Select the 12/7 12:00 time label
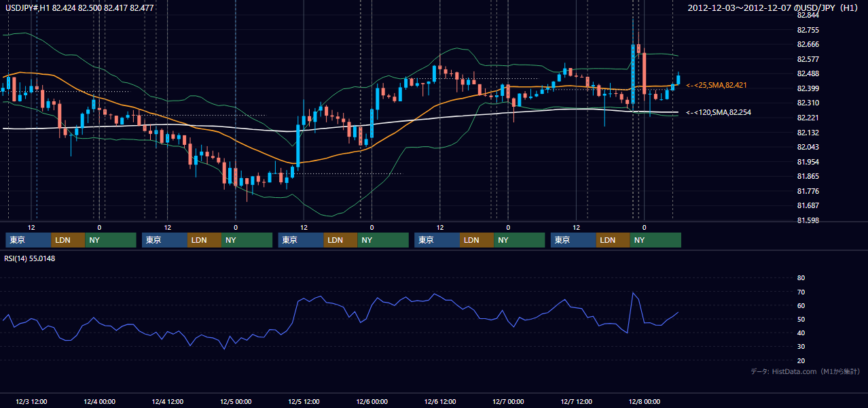The height and width of the screenshot is (408, 868). point(576,401)
